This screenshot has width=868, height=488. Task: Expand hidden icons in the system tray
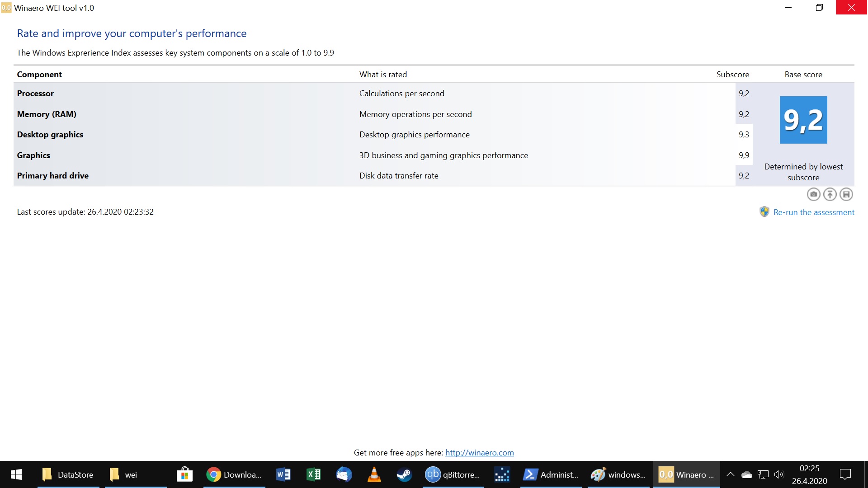tap(731, 474)
